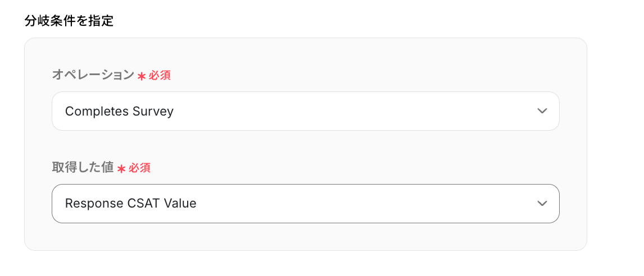
Task: Open the オペレーション dropdown
Action: (x=305, y=111)
